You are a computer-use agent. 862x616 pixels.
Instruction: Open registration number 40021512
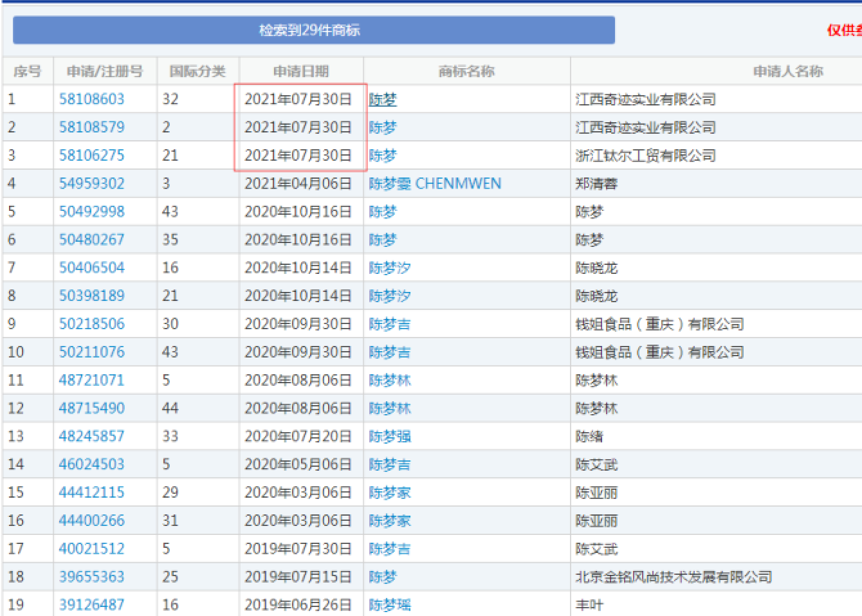click(x=91, y=549)
